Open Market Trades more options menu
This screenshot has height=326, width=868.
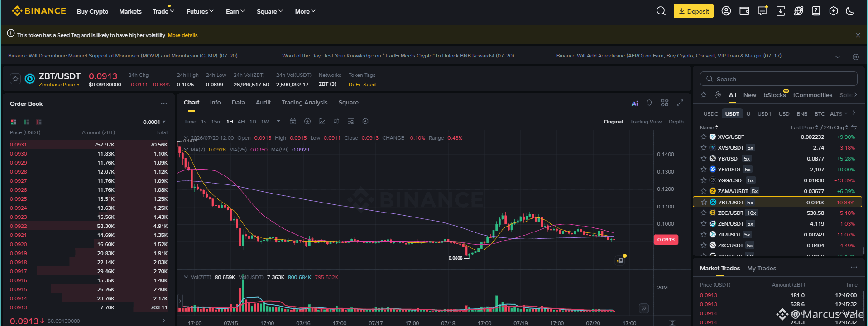point(854,267)
